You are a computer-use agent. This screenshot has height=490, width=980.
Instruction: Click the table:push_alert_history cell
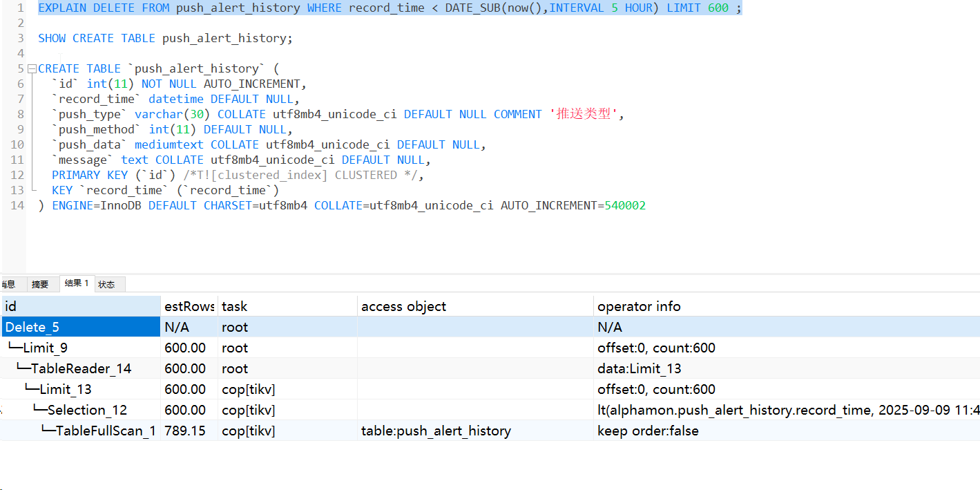pyautogui.click(x=436, y=431)
